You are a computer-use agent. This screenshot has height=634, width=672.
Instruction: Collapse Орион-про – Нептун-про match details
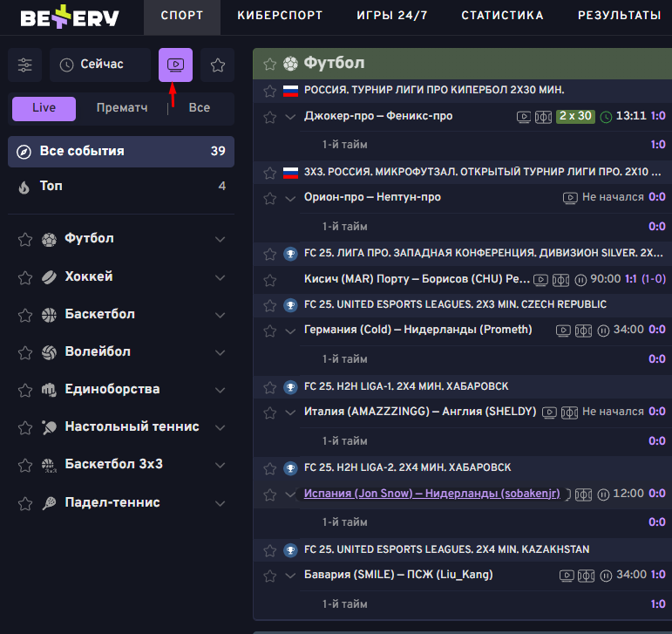point(290,198)
